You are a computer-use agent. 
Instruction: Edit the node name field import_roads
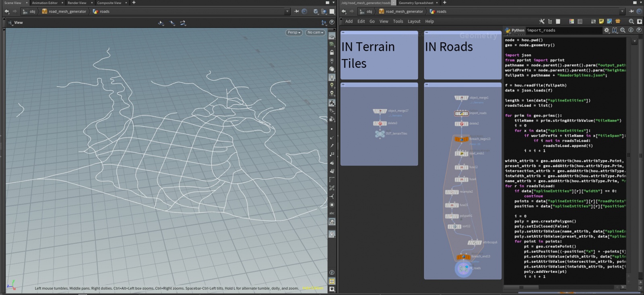(x=563, y=30)
